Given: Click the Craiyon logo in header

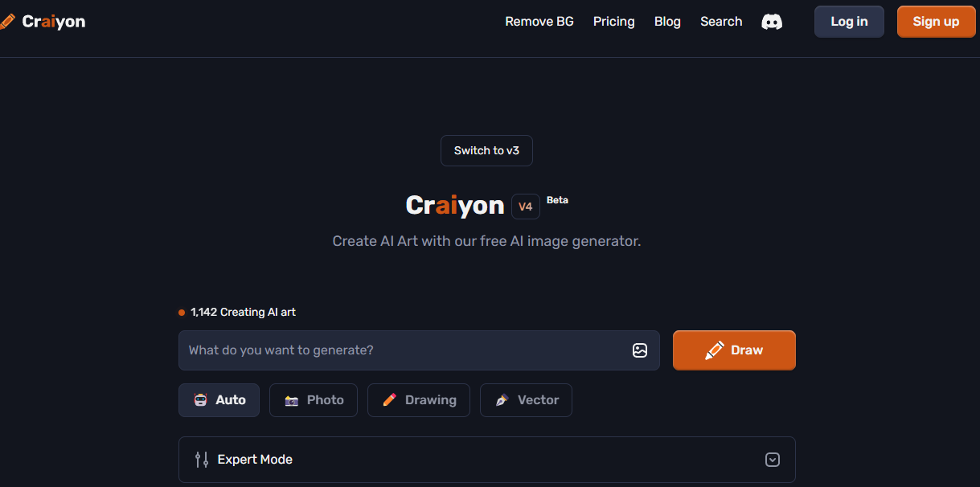Looking at the screenshot, I should [x=43, y=22].
